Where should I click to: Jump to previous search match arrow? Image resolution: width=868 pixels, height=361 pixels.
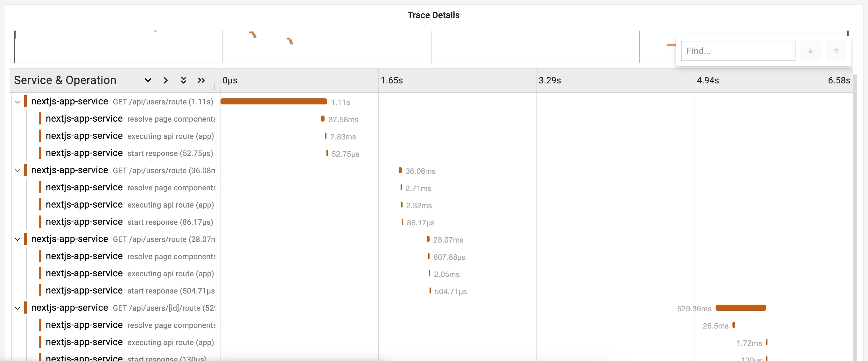(836, 51)
